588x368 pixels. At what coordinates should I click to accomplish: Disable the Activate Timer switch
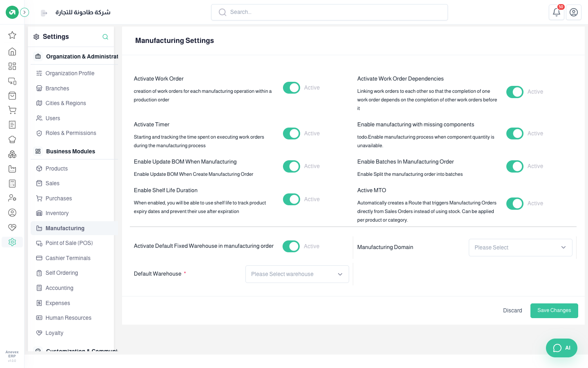(x=292, y=133)
